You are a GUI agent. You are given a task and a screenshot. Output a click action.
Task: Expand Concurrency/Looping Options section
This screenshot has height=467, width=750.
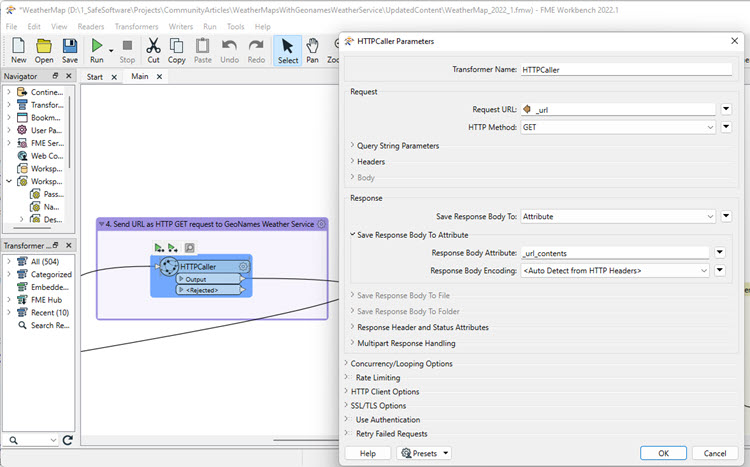pos(346,363)
